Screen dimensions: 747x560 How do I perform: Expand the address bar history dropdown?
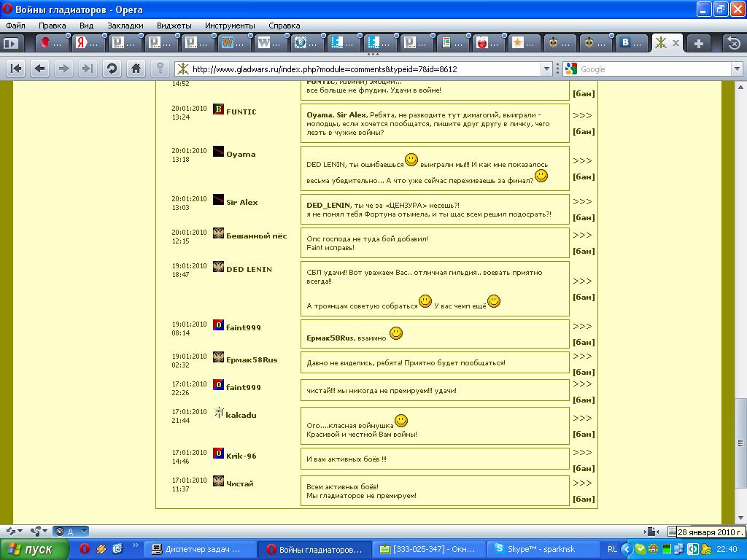(546, 69)
